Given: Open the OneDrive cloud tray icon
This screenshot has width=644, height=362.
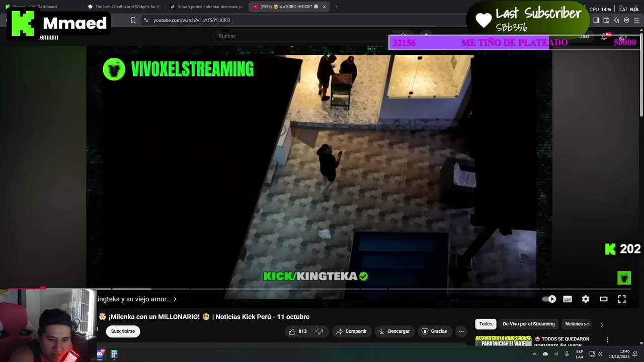Looking at the screenshot, I should tap(545, 354).
